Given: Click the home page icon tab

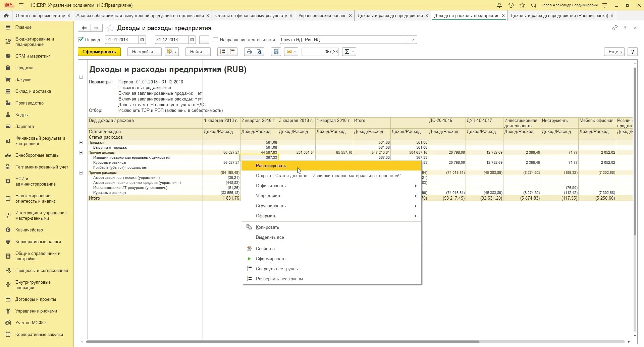Looking at the screenshot, I should click(x=6, y=15).
